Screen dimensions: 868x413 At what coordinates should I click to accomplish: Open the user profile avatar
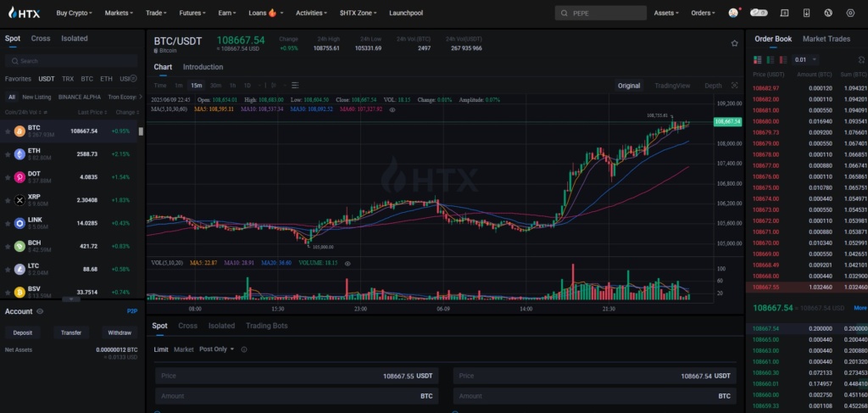[733, 13]
